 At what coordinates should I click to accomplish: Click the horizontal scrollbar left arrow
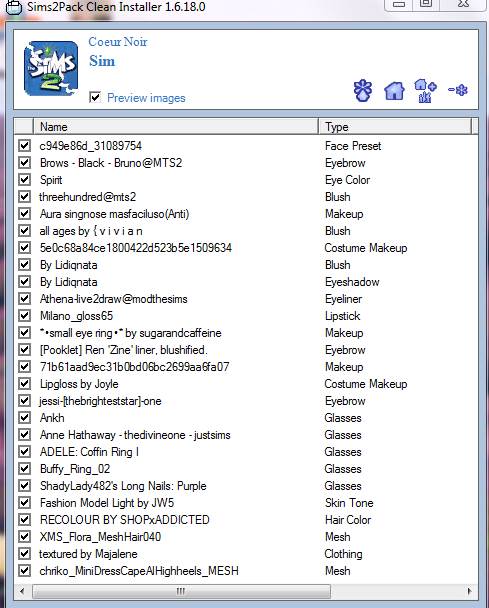pos(22,591)
